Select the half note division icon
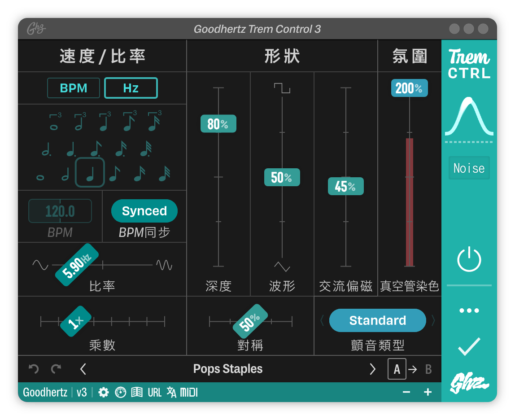Viewport: 515px width, 420px height. point(65,174)
